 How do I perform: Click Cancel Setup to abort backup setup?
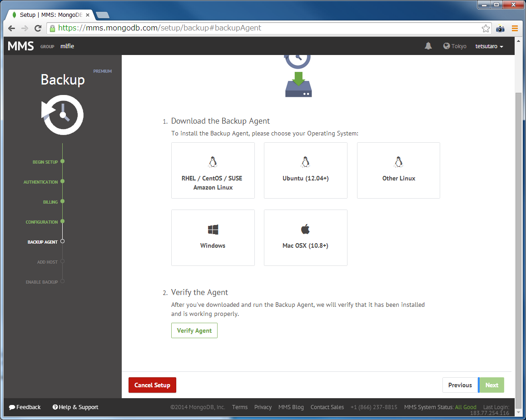(x=152, y=385)
